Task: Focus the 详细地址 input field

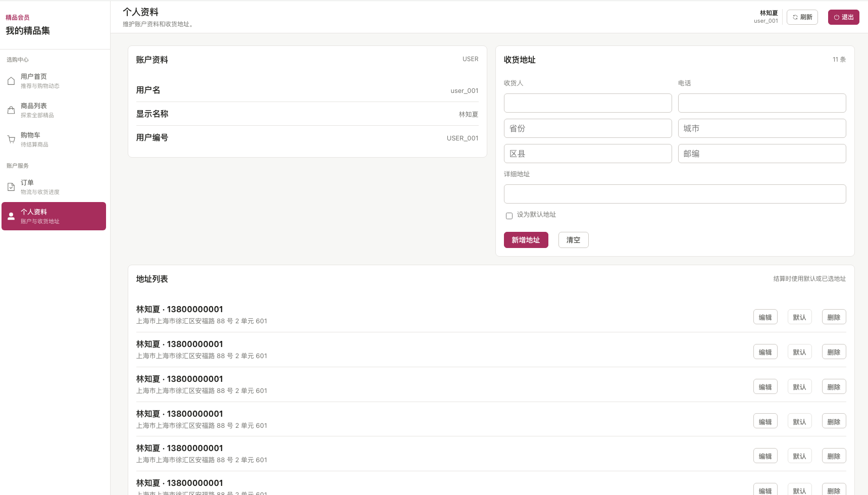Action: click(x=675, y=194)
